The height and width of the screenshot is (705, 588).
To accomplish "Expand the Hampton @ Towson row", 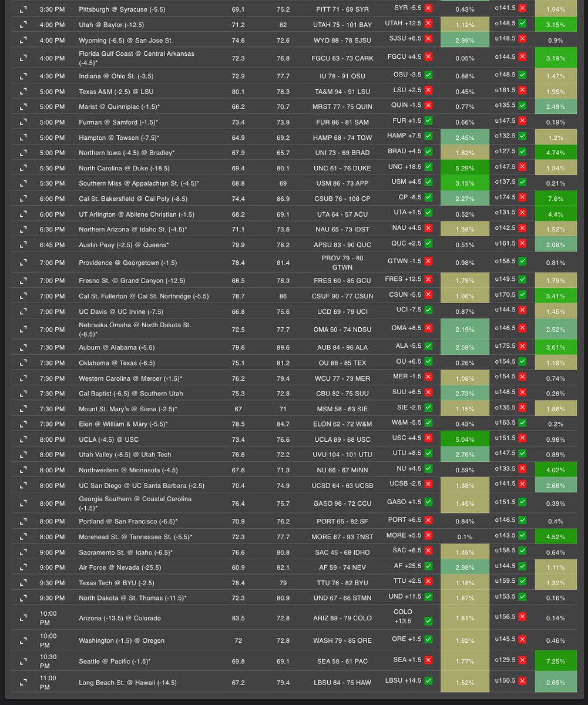I will [23, 137].
